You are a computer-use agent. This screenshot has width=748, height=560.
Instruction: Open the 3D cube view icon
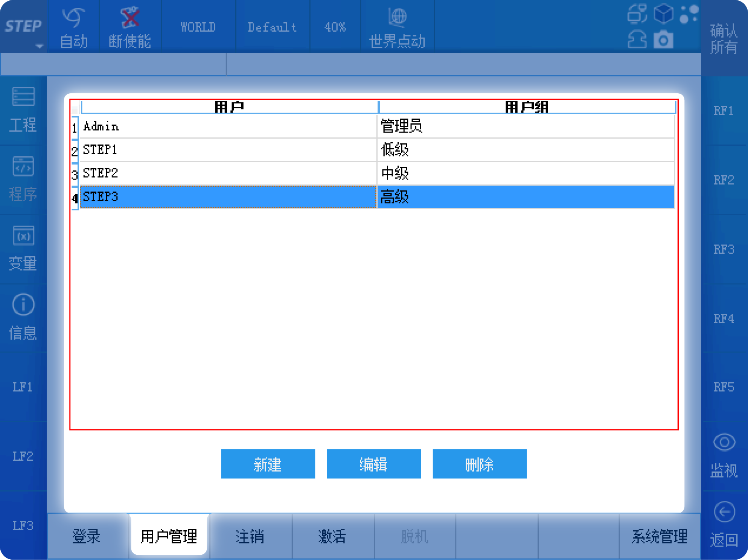click(663, 14)
